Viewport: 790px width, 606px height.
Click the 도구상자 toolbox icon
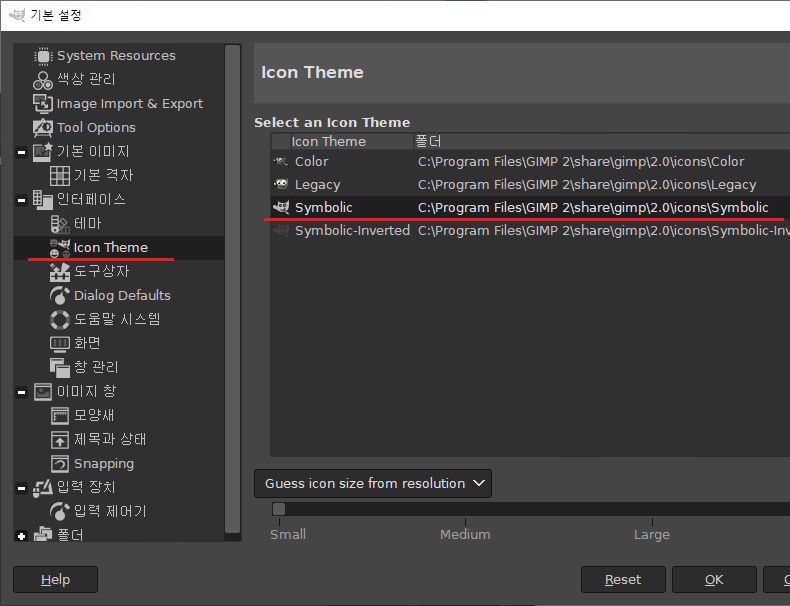point(60,272)
